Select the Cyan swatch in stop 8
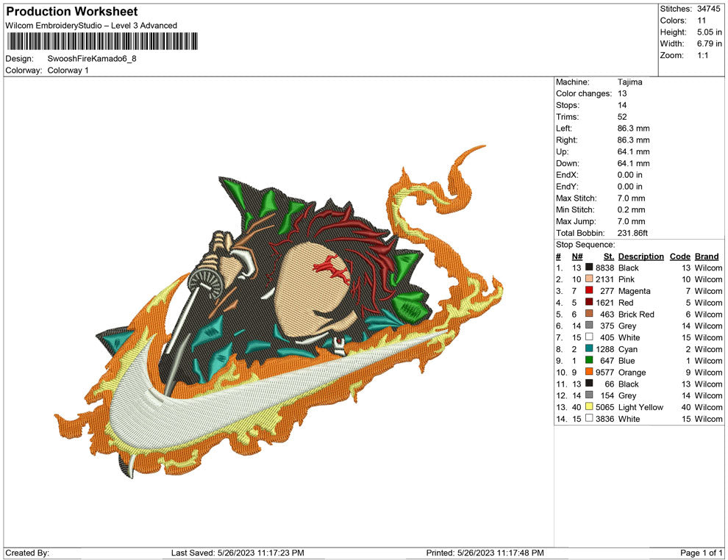 (589, 348)
